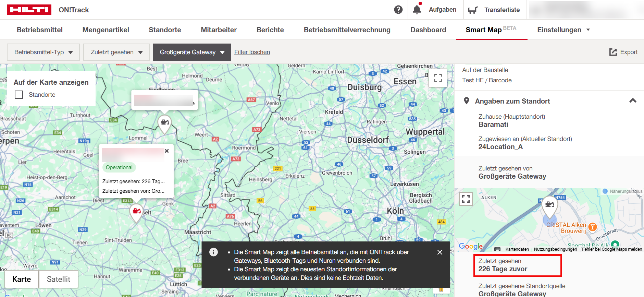Image resolution: width=644 pixels, height=297 pixels.
Task: Select the gray excavator marker near Lommel
Action: pyautogui.click(x=165, y=122)
